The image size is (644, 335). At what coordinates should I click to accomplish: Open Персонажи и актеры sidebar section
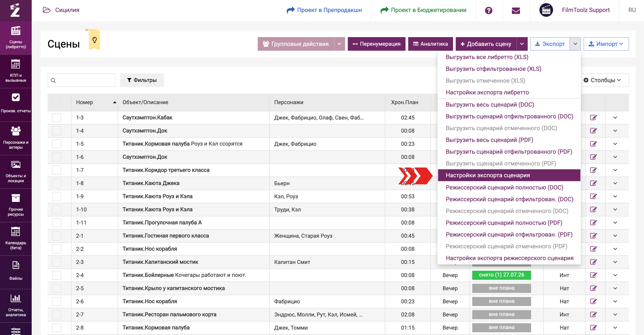pos(16,138)
